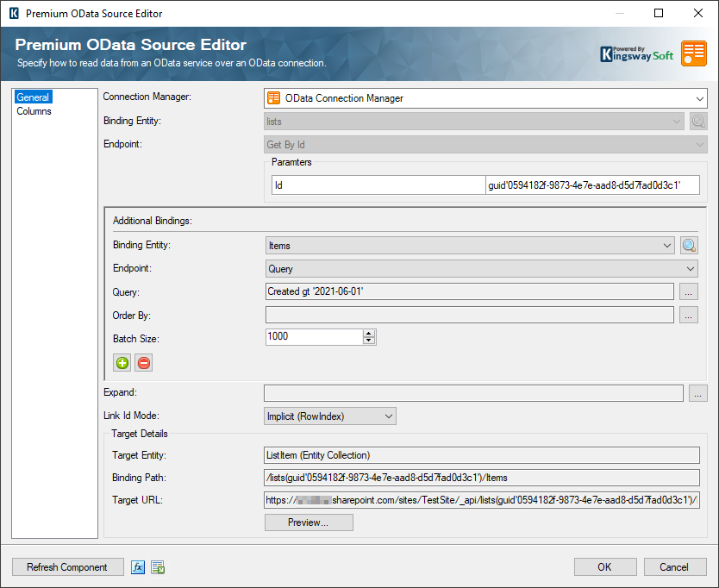Click the red remove binding icon

[x=144, y=363]
